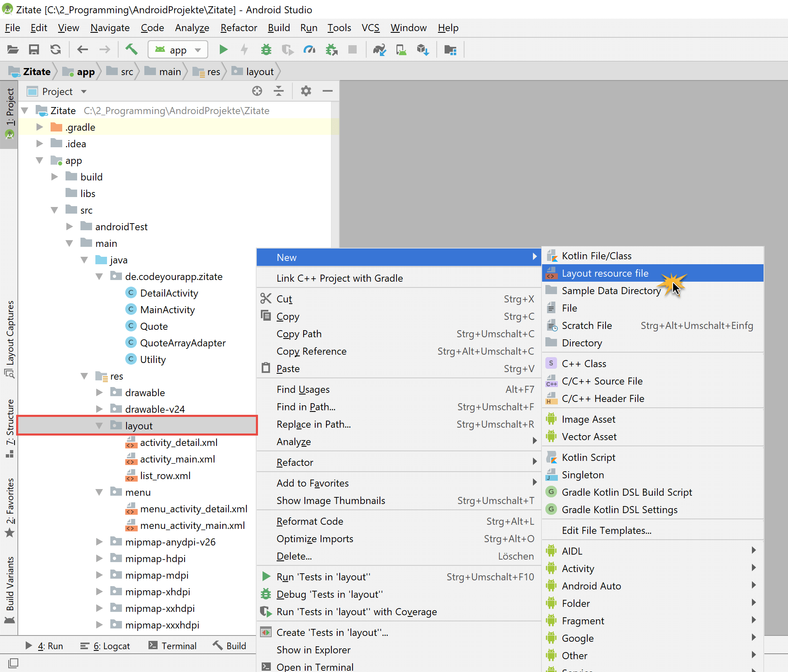The image size is (788, 672).
Task: Click the res breadcrumb in navigation bar
Action: tap(207, 72)
